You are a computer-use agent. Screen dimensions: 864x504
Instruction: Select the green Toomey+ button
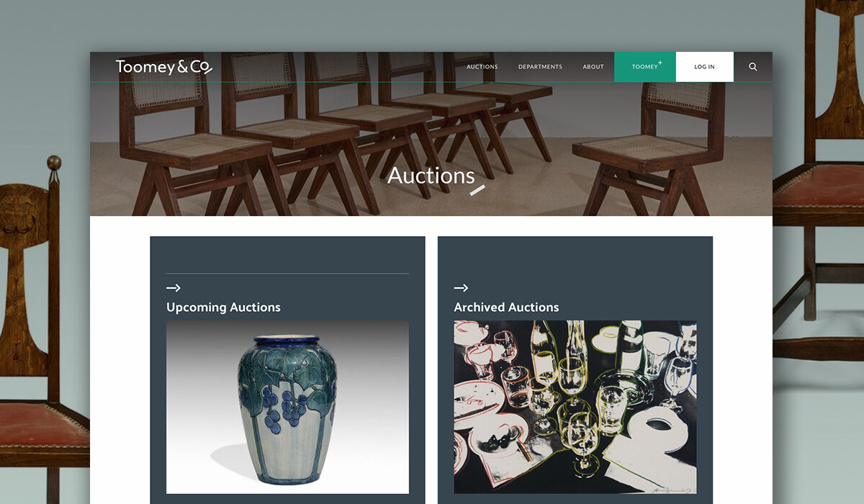[x=645, y=67]
